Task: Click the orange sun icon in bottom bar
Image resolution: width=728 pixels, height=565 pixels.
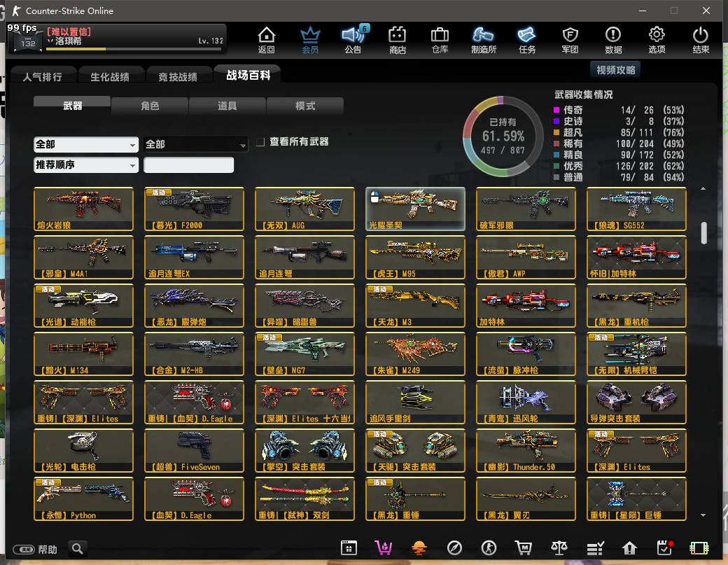Action: 419,548
